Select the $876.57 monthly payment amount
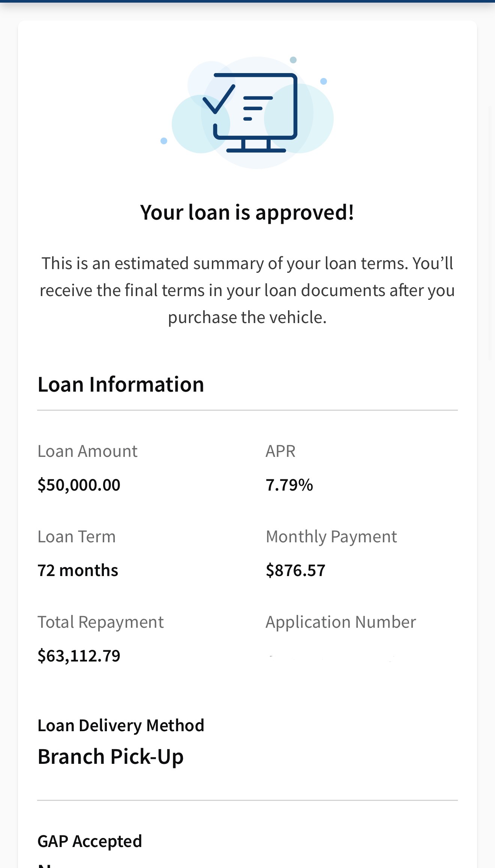495x868 pixels. click(295, 570)
